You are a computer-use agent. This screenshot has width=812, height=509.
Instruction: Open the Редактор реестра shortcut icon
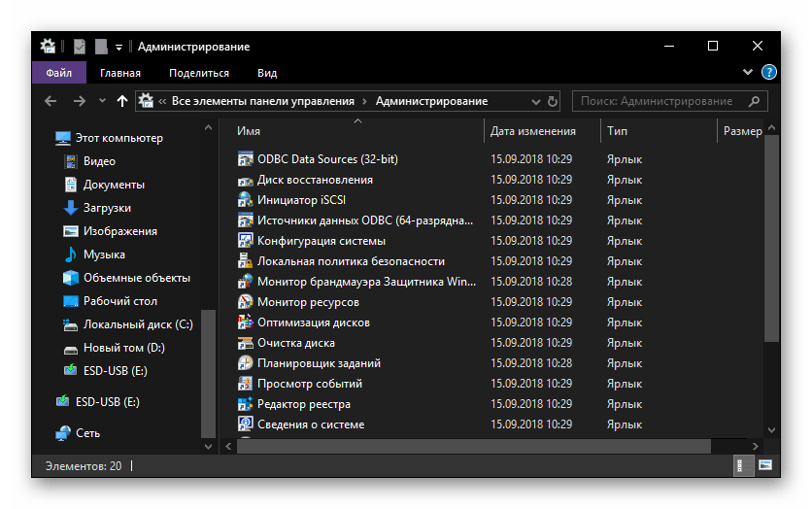[246, 404]
